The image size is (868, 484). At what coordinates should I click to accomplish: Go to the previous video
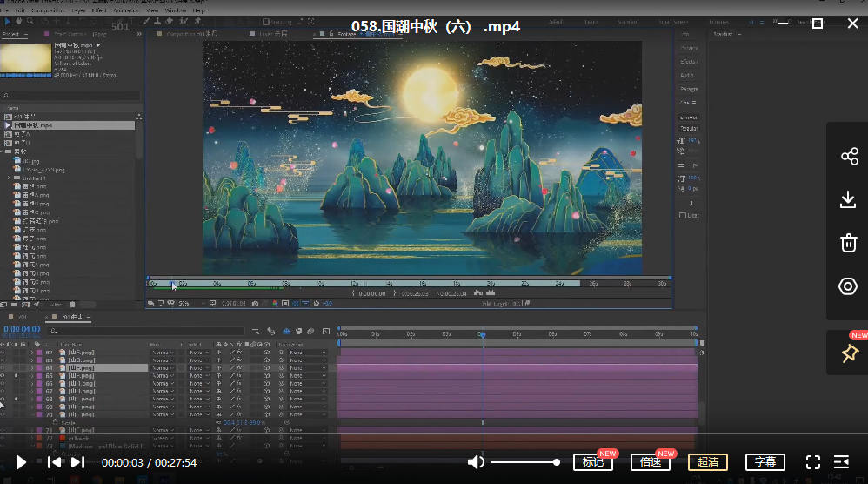[54, 462]
